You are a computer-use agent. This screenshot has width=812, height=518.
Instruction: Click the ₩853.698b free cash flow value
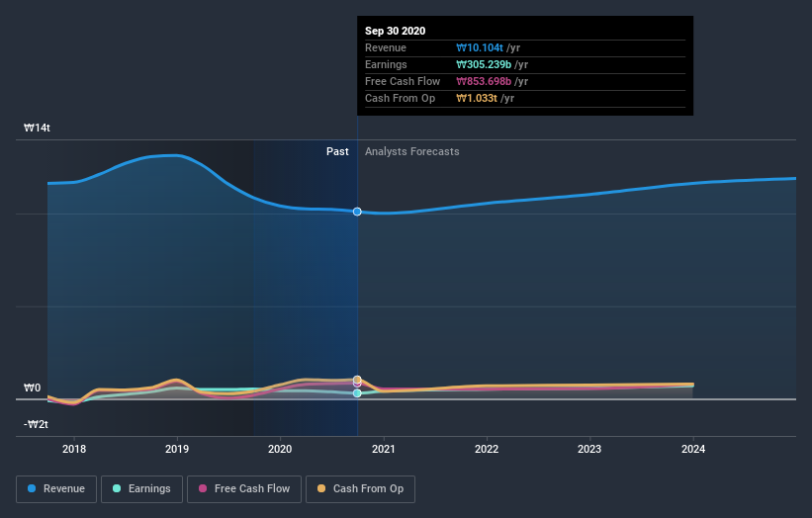484,81
